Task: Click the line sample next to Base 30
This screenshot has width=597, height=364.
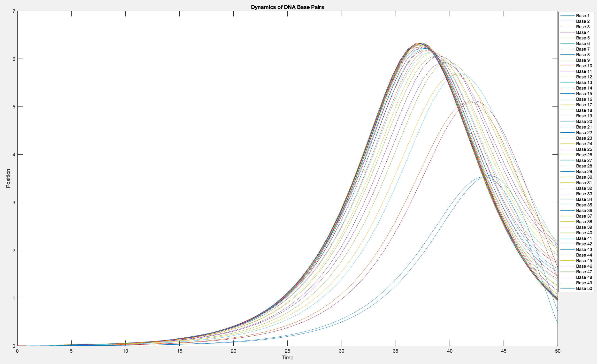Action: pyautogui.click(x=567, y=177)
